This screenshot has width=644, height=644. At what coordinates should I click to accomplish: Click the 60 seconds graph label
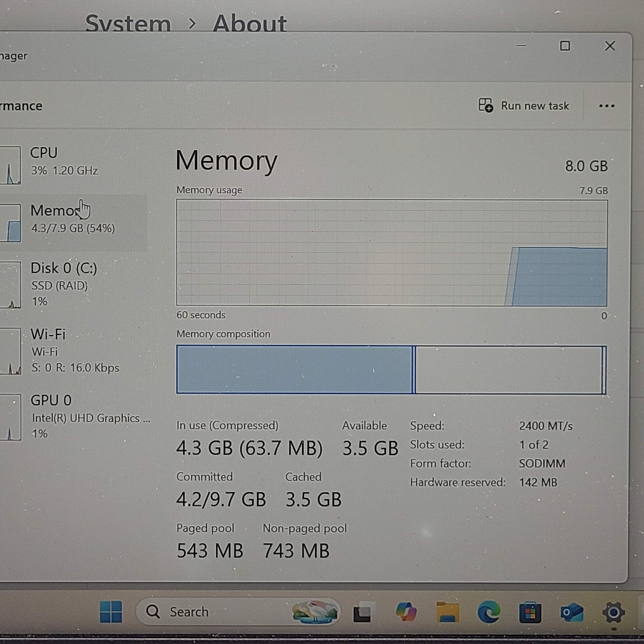201,315
